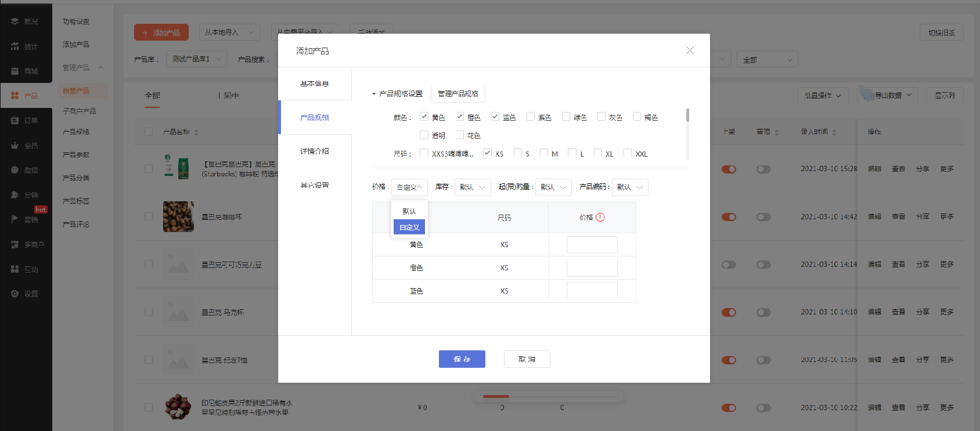The height and width of the screenshot is (431, 980).
Task: Click the red price info icon
Action: 600,217
